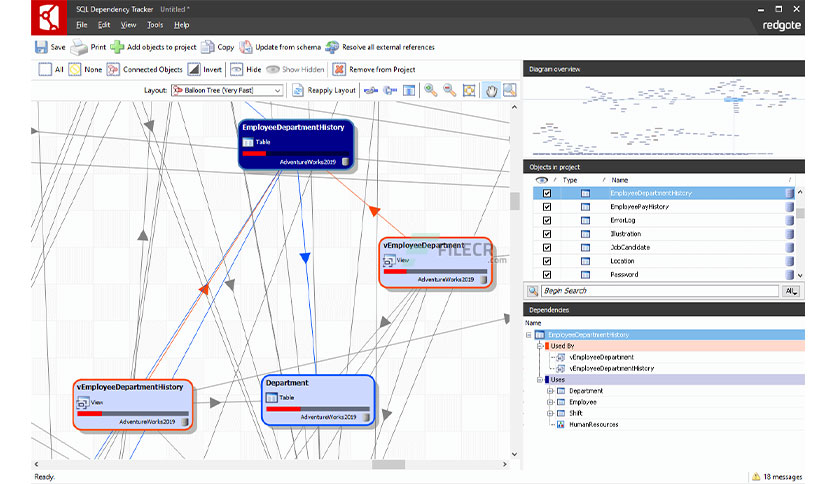
Task: Click the 18 messages status link
Action: (x=782, y=477)
